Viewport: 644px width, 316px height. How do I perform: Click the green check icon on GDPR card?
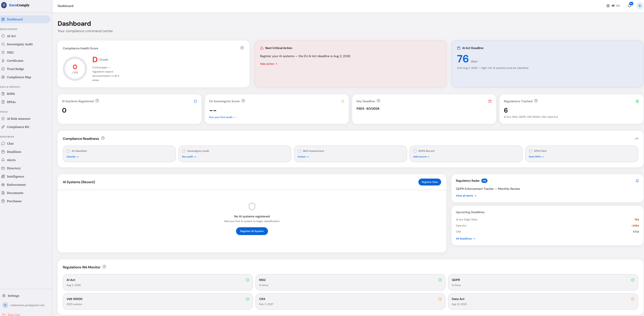[x=633, y=280]
